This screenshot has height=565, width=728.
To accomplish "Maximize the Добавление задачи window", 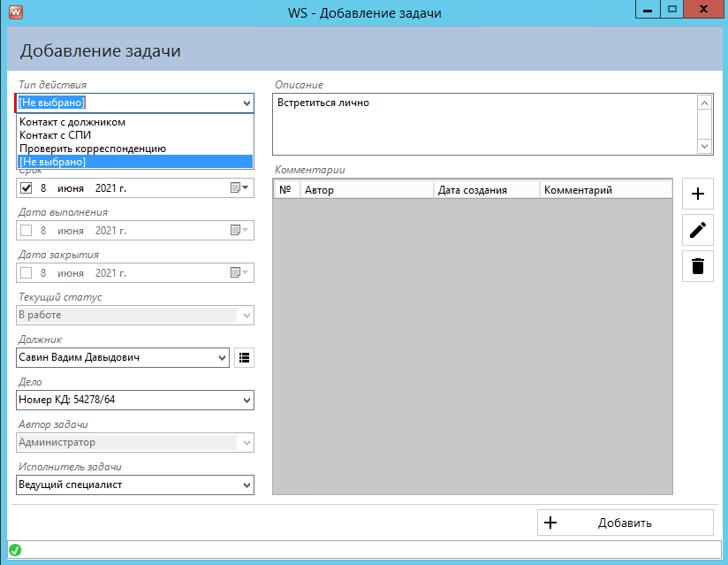I will click(671, 10).
